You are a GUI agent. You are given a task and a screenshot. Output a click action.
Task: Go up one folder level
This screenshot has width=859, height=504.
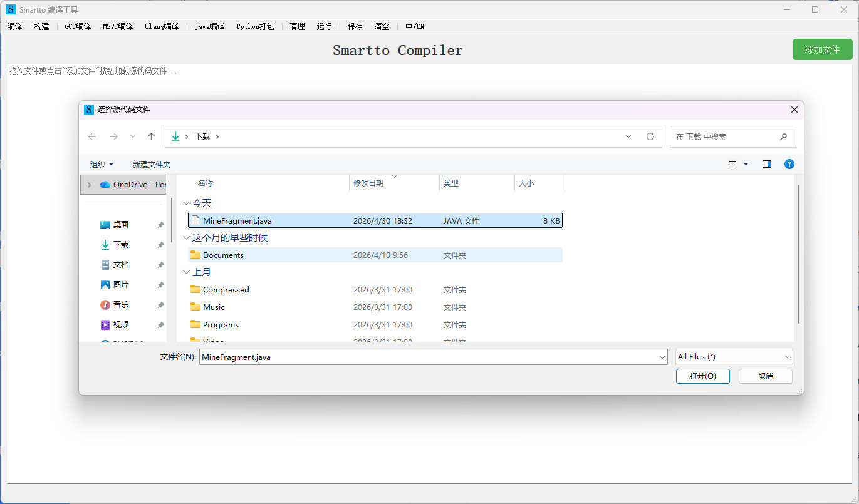pos(151,136)
